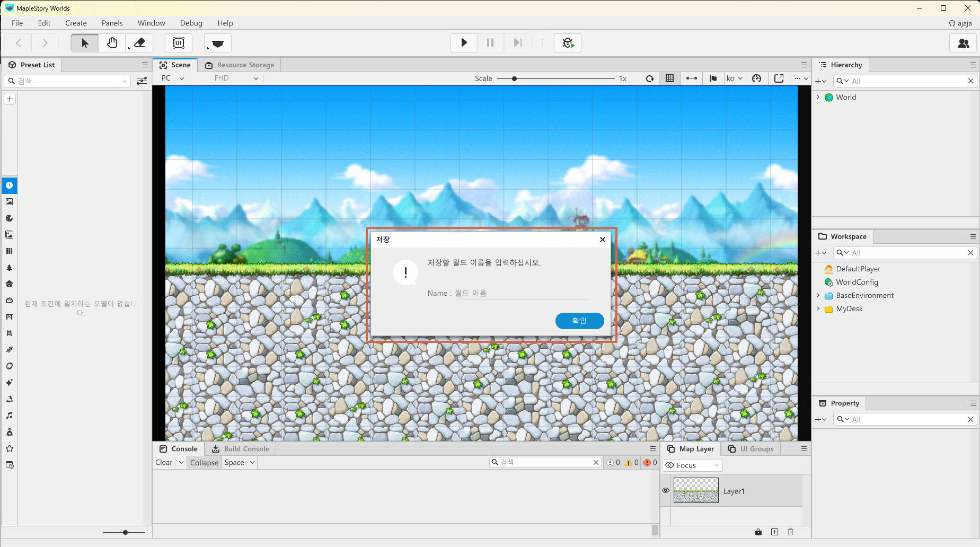Adjust the Scale slider handle

point(514,78)
